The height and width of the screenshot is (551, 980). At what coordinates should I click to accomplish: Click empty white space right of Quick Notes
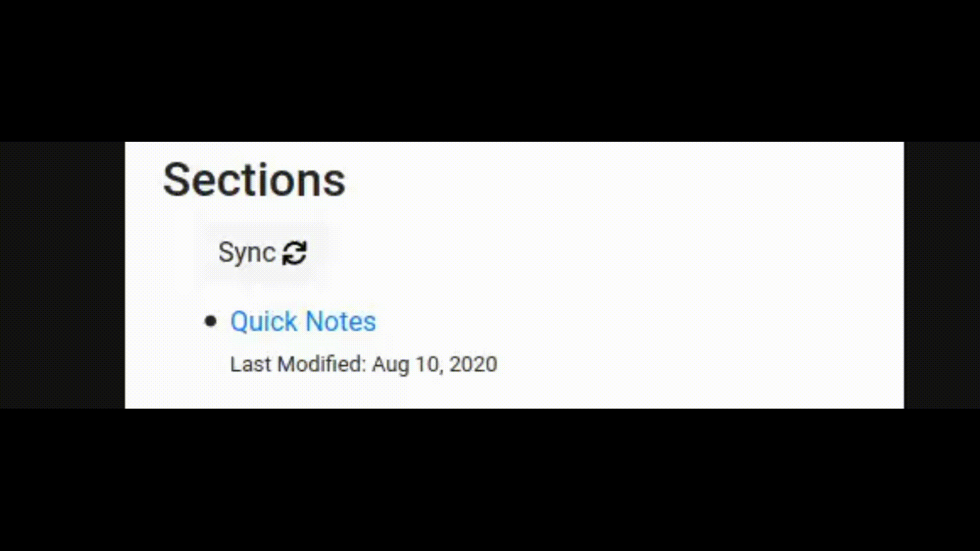(612, 321)
